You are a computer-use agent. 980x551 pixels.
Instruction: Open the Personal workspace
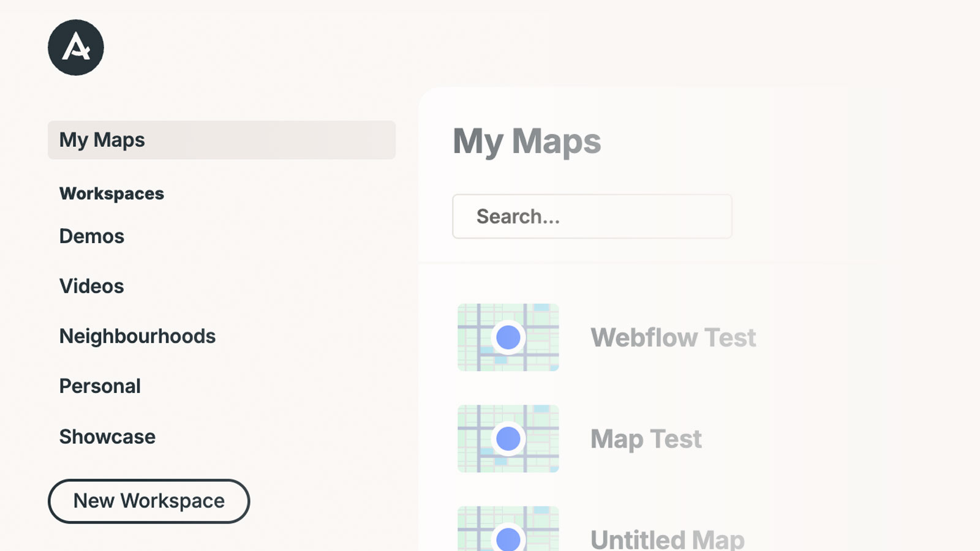[100, 386]
